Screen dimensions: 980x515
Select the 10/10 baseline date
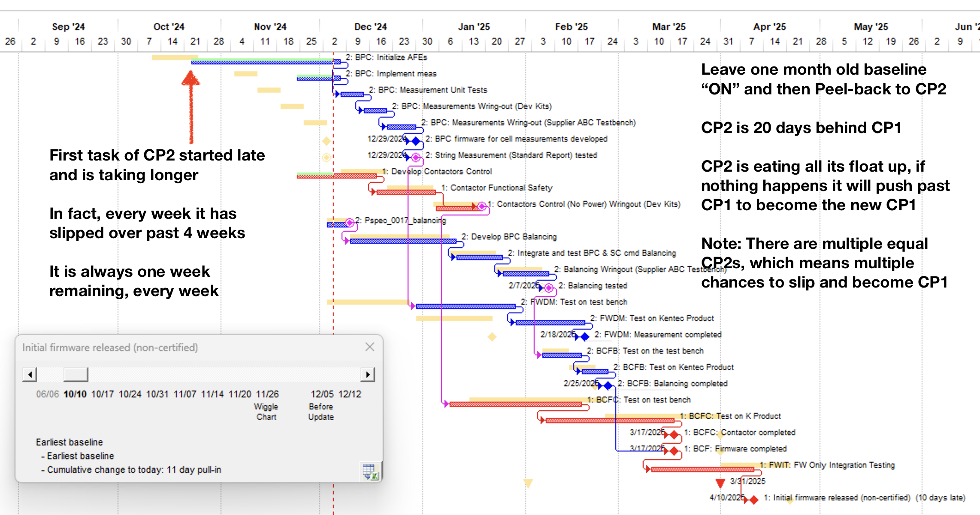point(75,394)
